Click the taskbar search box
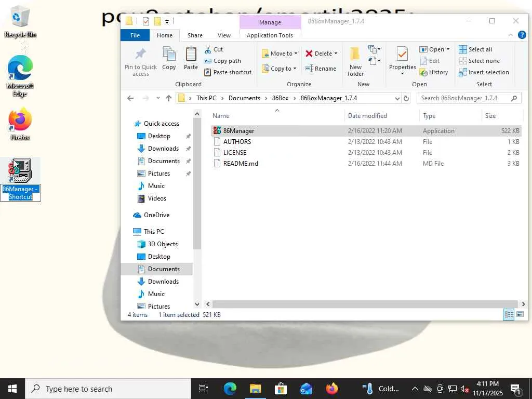This screenshot has width=532, height=399. pyautogui.click(x=108, y=389)
